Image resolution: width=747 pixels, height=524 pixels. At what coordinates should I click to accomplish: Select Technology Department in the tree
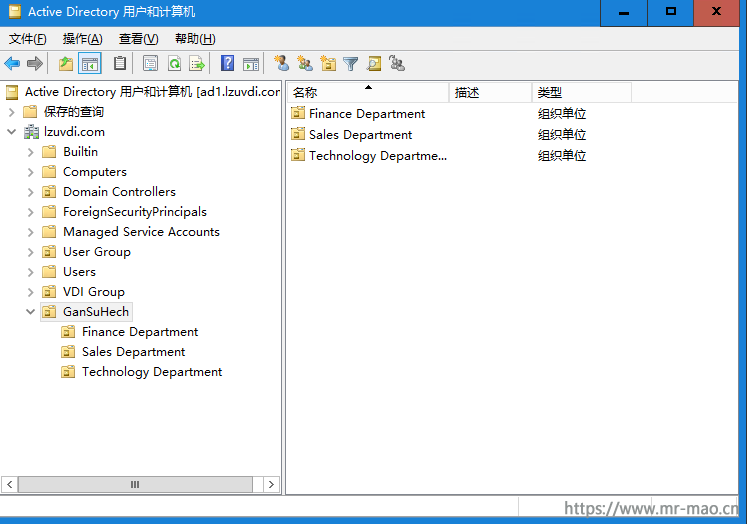(152, 372)
